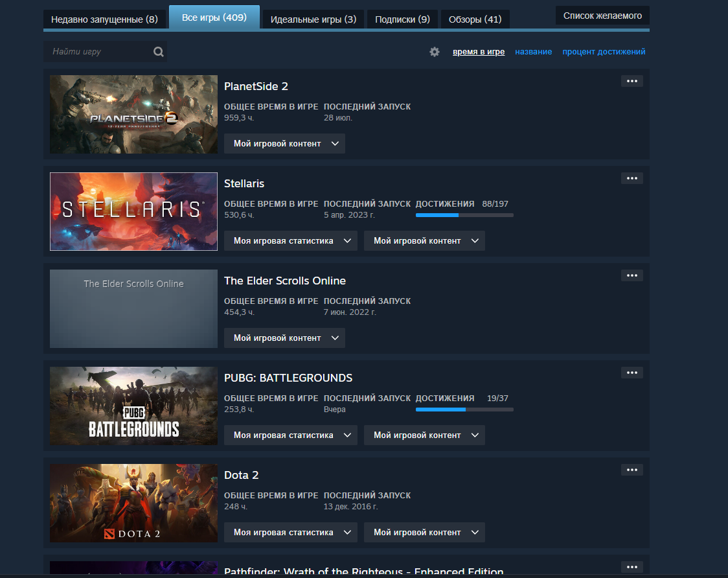The height and width of the screenshot is (578, 728).
Task: Click the search magnifier icon
Action: click(x=158, y=52)
